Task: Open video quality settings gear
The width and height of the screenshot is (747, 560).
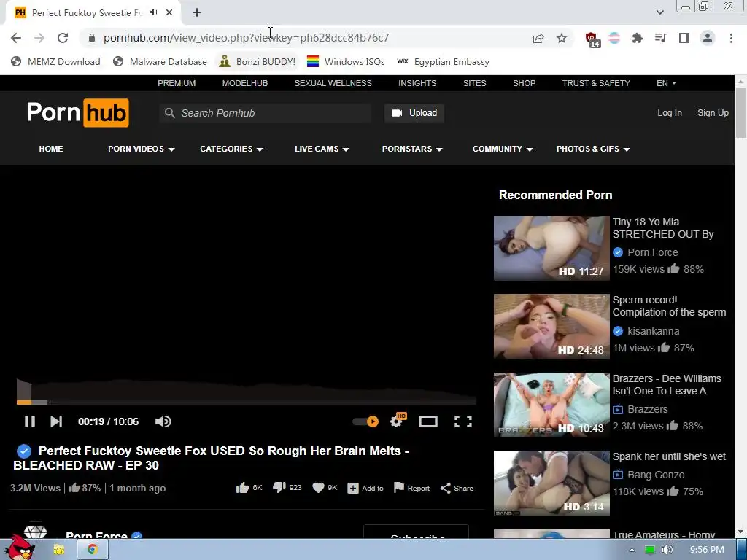Action: click(396, 421)
